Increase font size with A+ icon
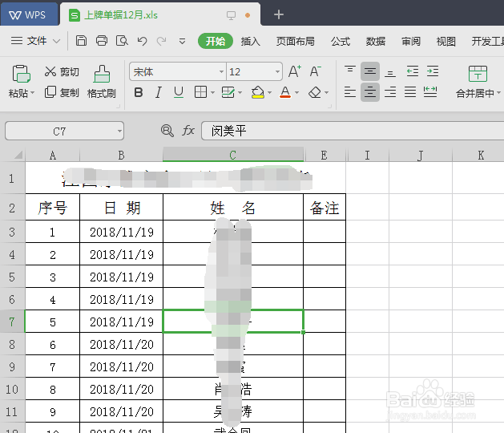The image size is (504, 433). click(x=294, y=71)
